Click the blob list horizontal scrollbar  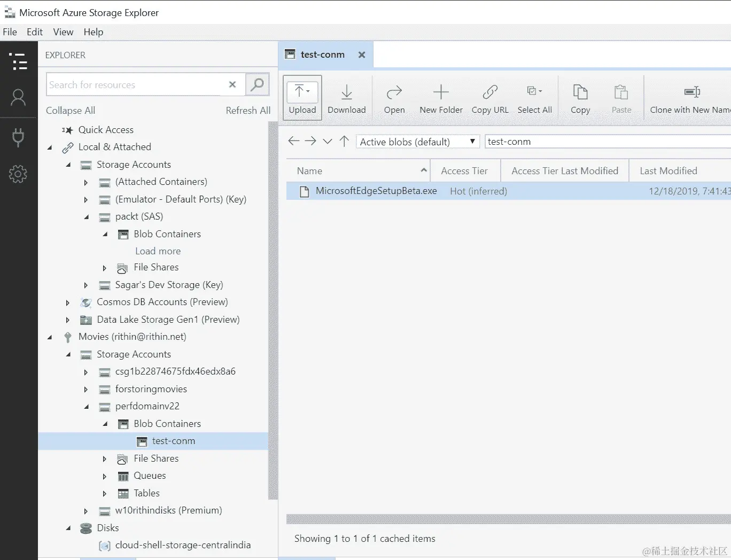point(509,519)
